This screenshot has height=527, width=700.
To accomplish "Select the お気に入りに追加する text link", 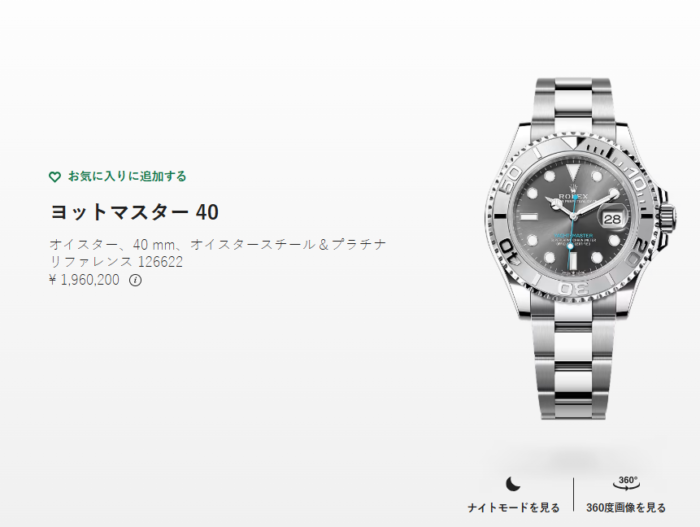I will point(127,176).
